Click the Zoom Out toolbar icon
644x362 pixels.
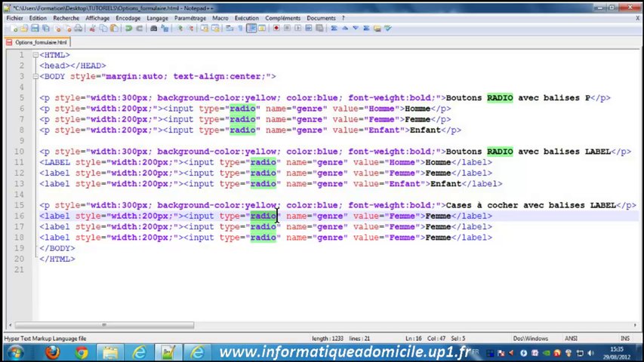[x=190, y=29]
